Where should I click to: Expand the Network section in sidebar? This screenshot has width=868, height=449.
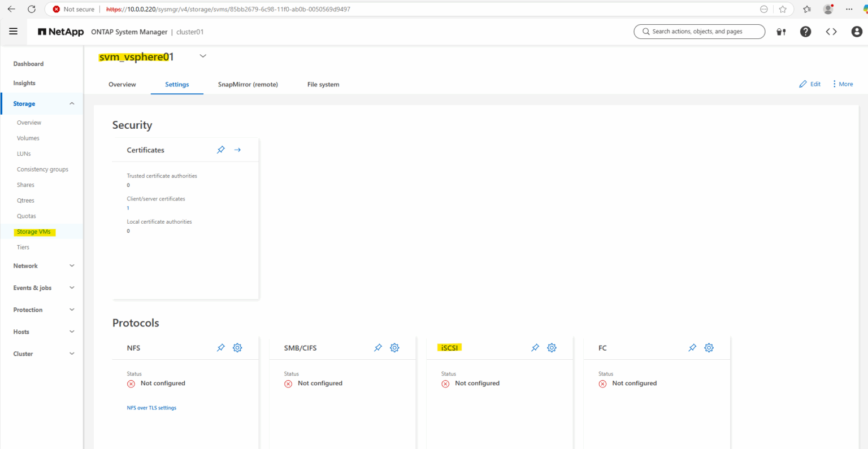72,265
